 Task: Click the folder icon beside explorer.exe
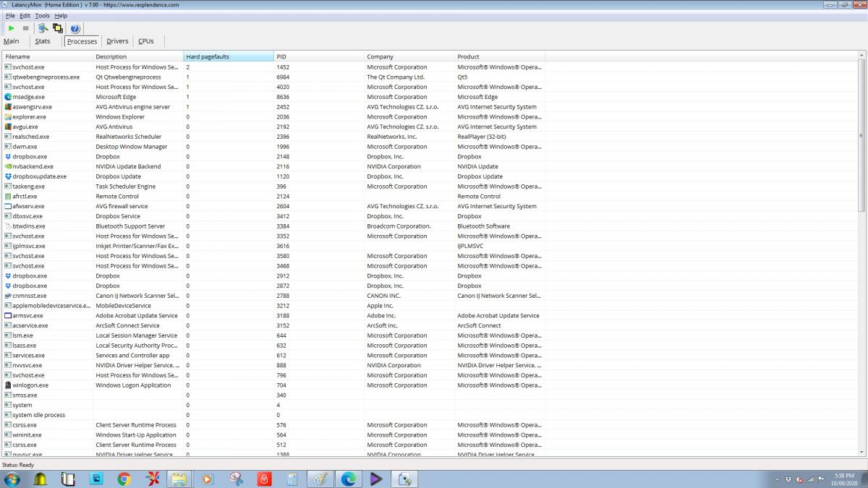point(8,116)
